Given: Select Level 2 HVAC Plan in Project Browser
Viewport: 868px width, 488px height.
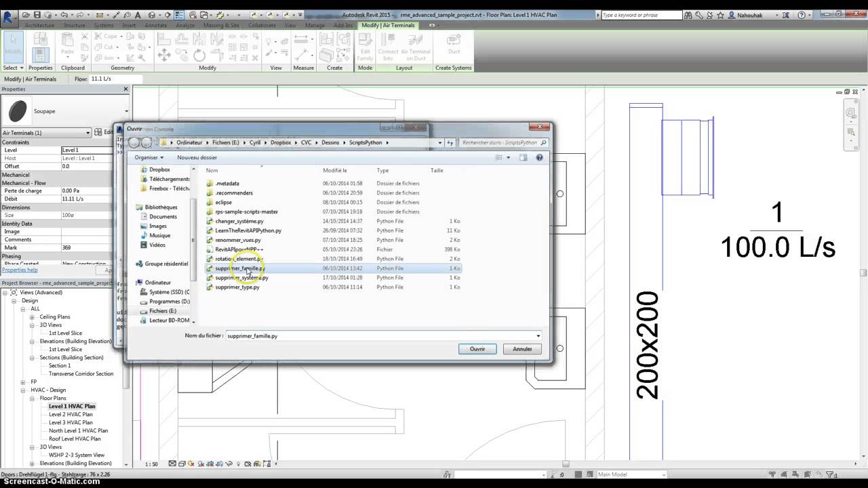Looking at the screenshot, I should 71,414.
